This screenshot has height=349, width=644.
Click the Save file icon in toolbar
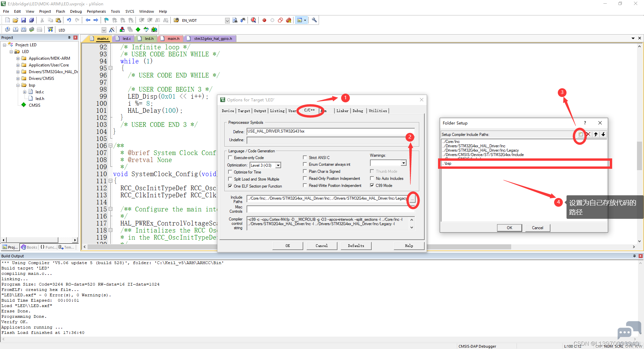(x=23, y=20)
